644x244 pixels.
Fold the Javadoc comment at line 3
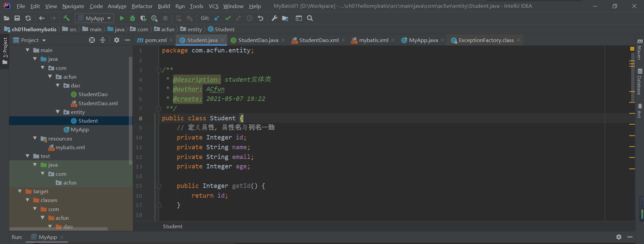pos(159,70)
